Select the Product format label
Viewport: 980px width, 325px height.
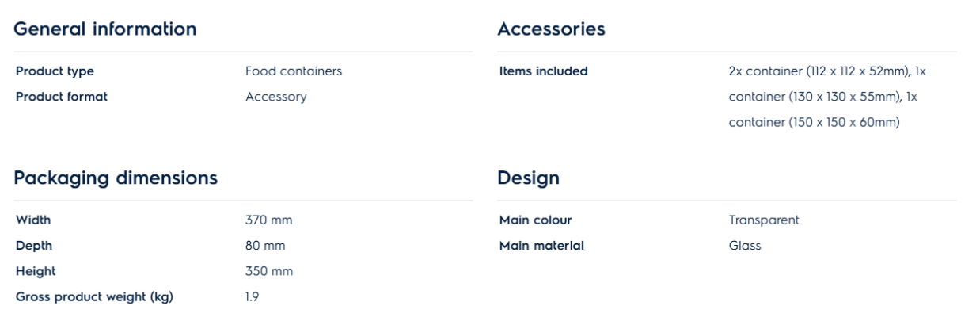point(62,97)
